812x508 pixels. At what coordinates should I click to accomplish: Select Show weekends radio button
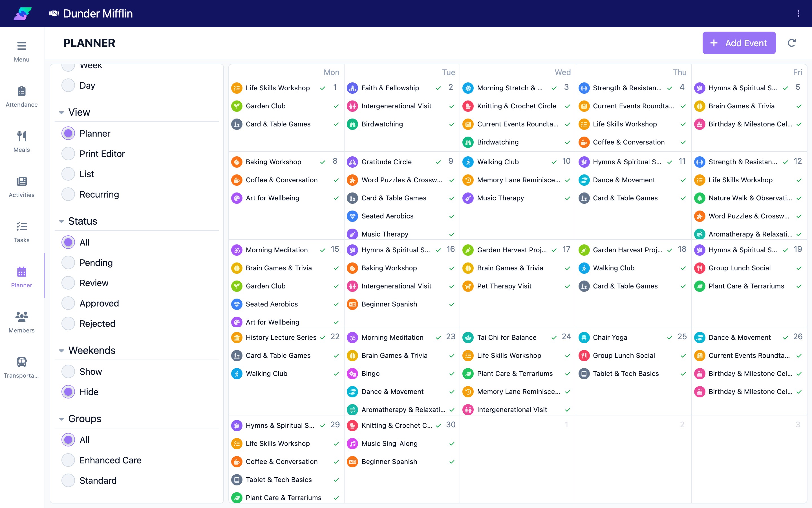[x=68, y=372]
